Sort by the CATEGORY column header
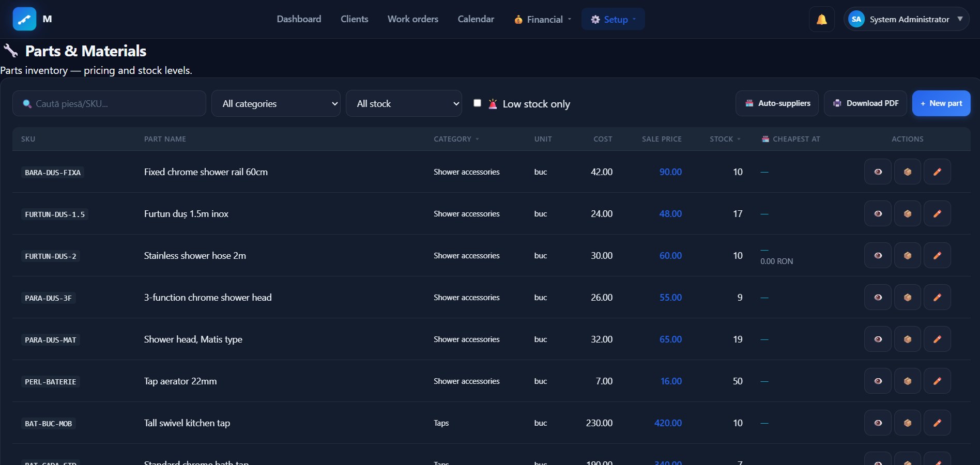The width and height of the screenshot is (980, 465). (x=456, y=139)
